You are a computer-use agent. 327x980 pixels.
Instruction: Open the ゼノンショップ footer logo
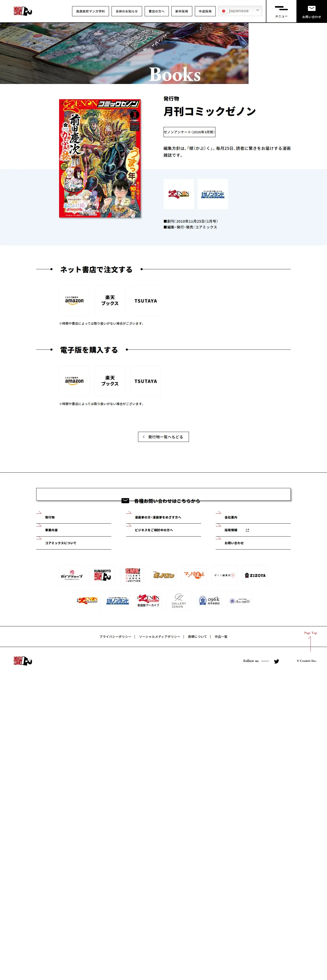pos(72,575)
